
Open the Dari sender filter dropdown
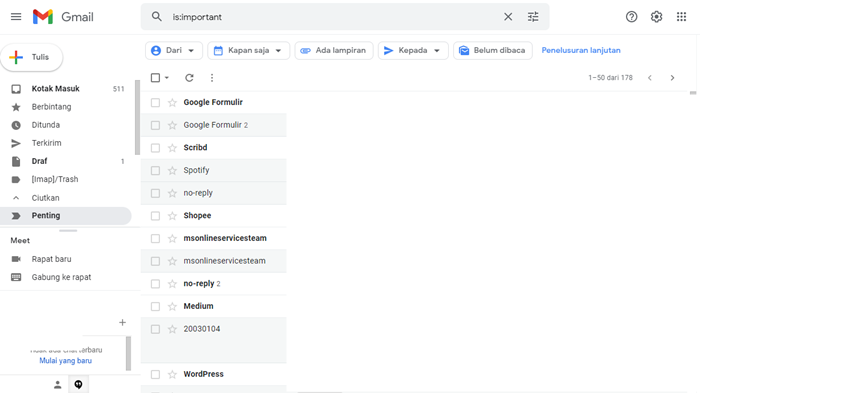click(x=174, y=50)
